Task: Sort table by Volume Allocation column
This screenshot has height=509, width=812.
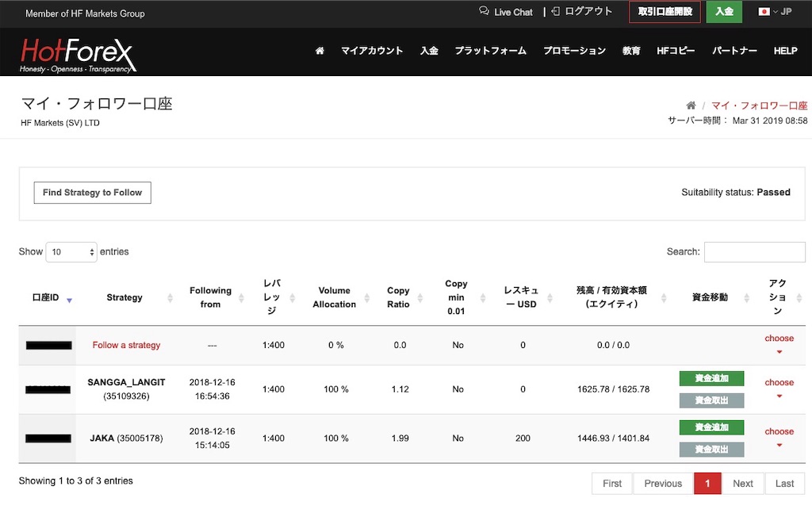Action: tap(366, 297)
